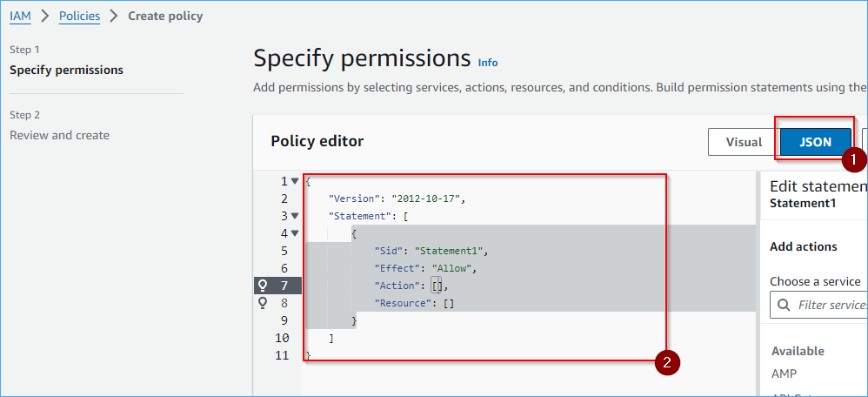The height and width of the screenshot is (397, 868).
Task: Collapse the statement object on line 4
Action: pos(295,232)
